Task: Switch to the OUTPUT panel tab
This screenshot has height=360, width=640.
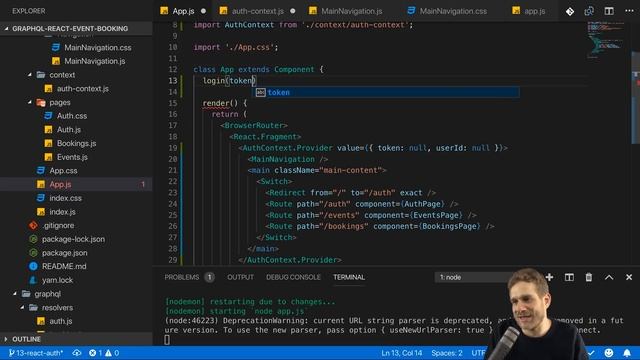Action: (x=240, y=278)
